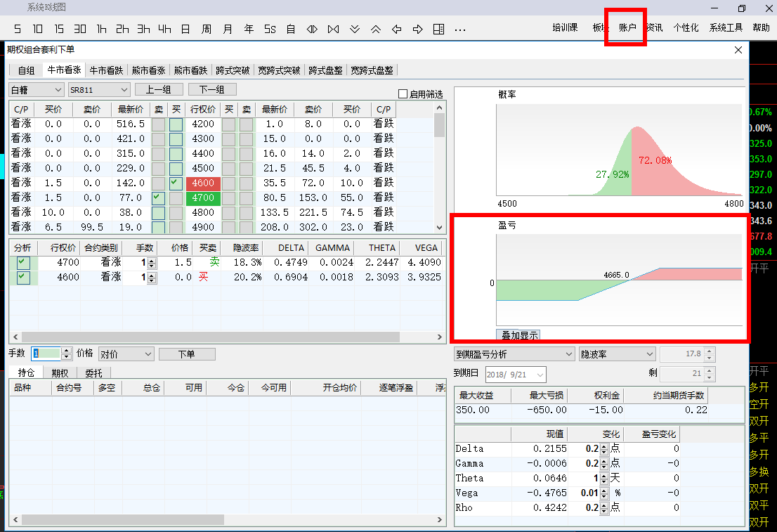Select the daily 日 chart period

185,29
